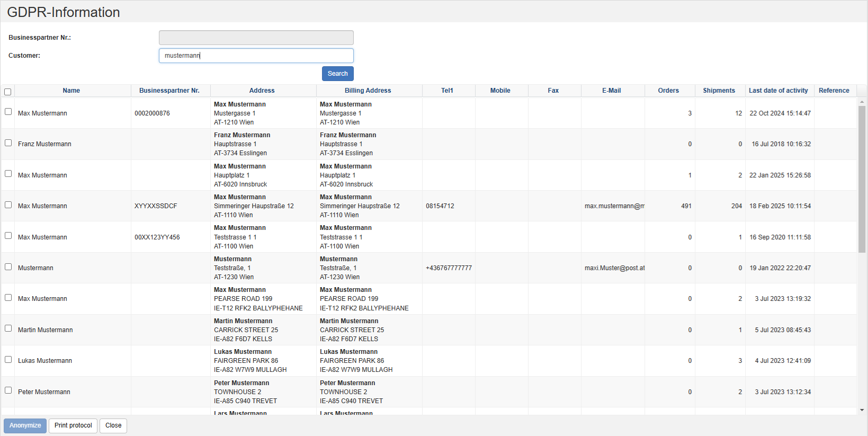Click the Shipments column header
The height and width of the screenshot is (436, 868).
pyautogui.click(x=719, y=91)
